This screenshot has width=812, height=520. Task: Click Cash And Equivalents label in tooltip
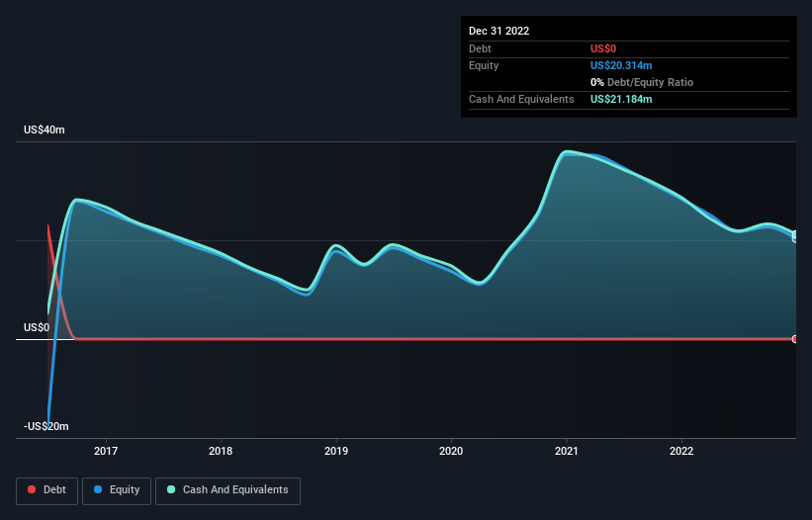pos(521,99)
